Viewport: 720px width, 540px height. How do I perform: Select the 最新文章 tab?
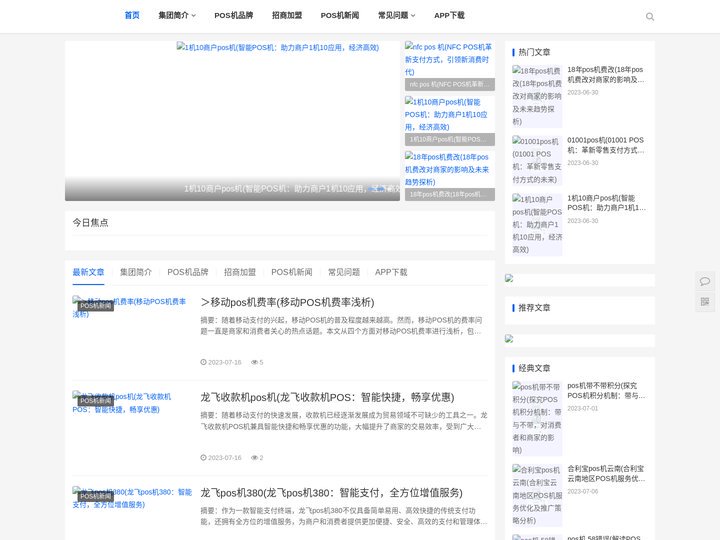(x=88, y=272)
